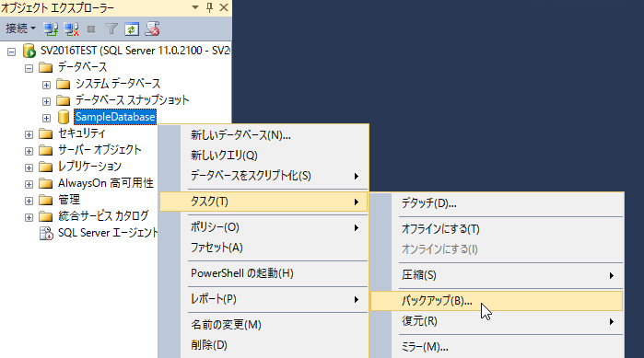Click the connect Object Explorer icon
The width and height of the screenshot is (644, 358).
coord(51,29)
